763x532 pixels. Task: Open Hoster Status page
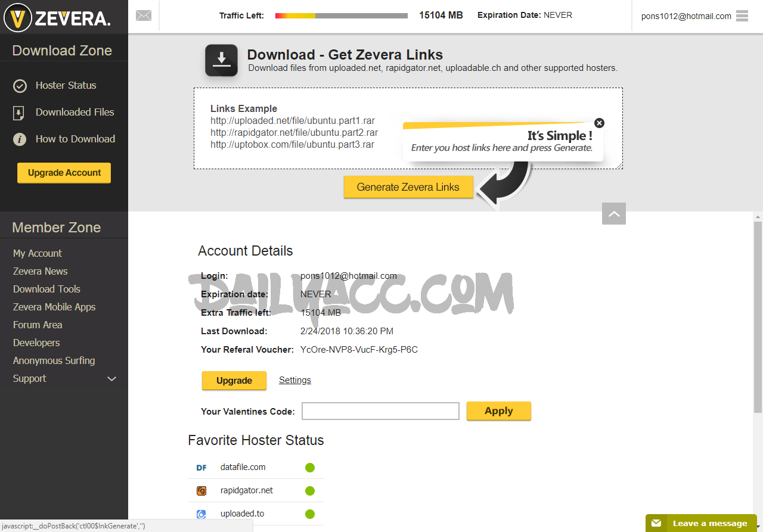coord(66,85)
